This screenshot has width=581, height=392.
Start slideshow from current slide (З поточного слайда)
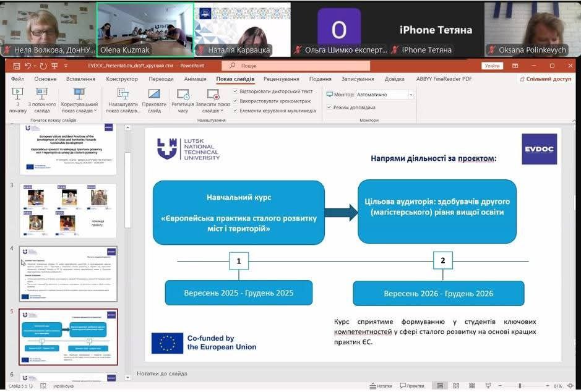pos(42,100)
